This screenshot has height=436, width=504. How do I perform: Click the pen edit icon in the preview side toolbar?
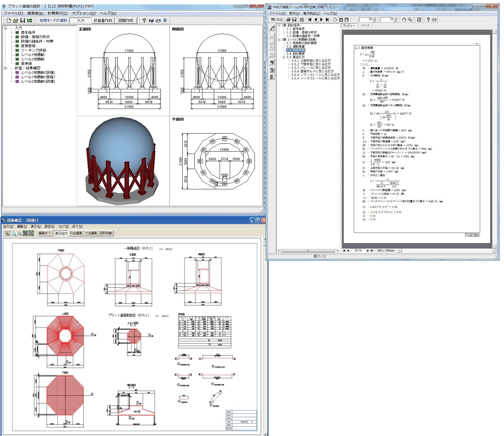click(272, 28)
